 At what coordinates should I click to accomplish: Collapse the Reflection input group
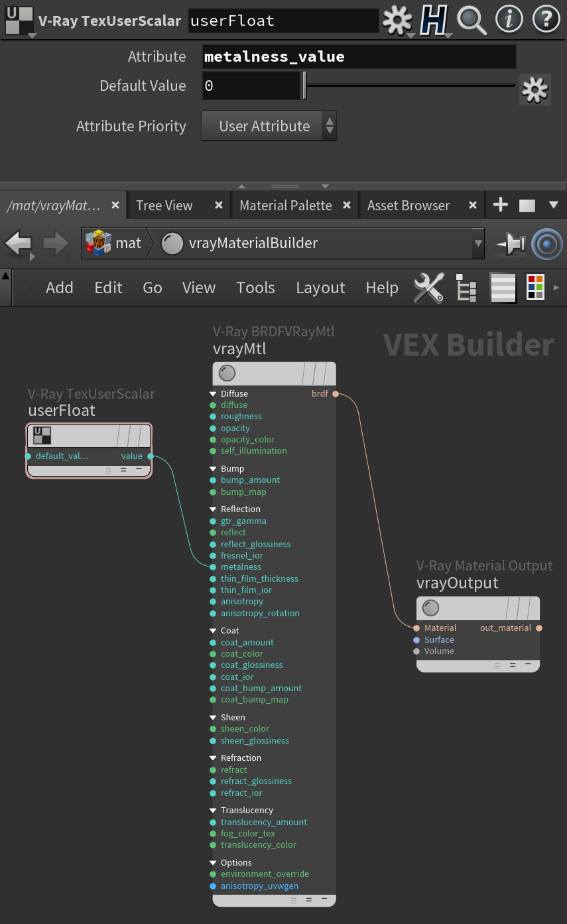[x=214, y=509]
